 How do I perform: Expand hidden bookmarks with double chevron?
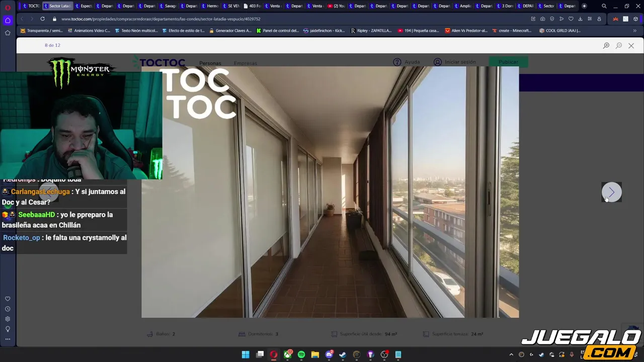[x=634, y=31]
